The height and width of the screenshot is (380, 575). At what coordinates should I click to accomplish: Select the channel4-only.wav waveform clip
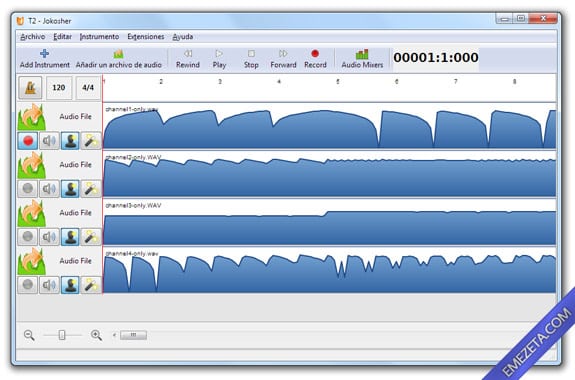click(x=330, y=271)
